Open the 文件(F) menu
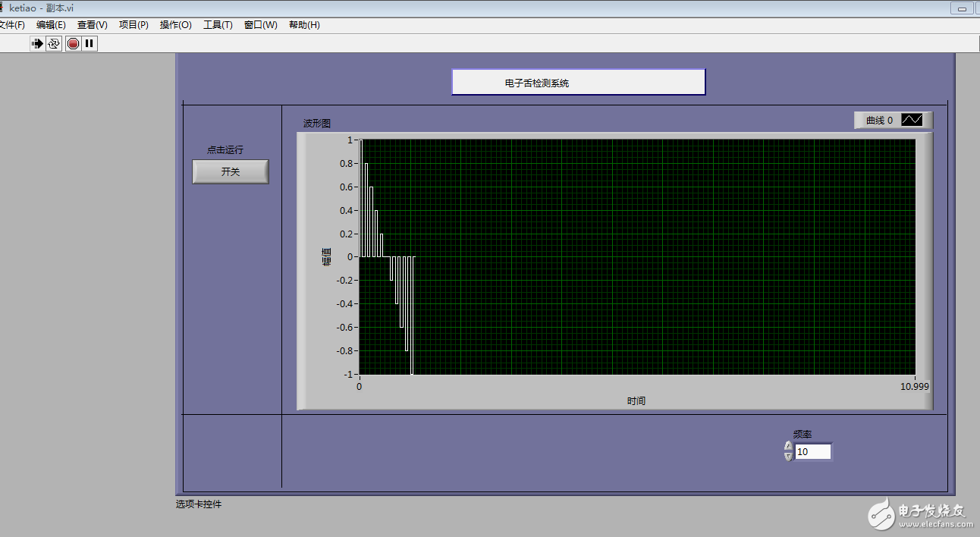 (x=11, y=25)
